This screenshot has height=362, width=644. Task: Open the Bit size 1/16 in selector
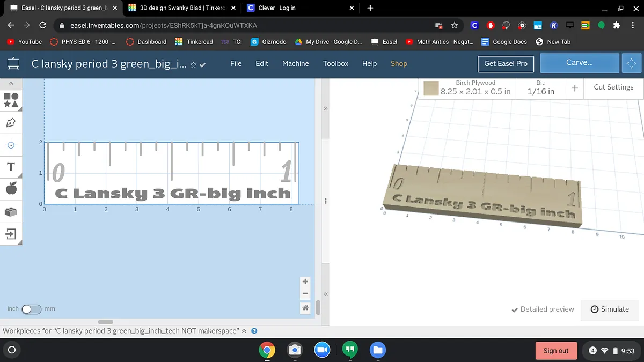pyautogui.click(x=540, y=87)
